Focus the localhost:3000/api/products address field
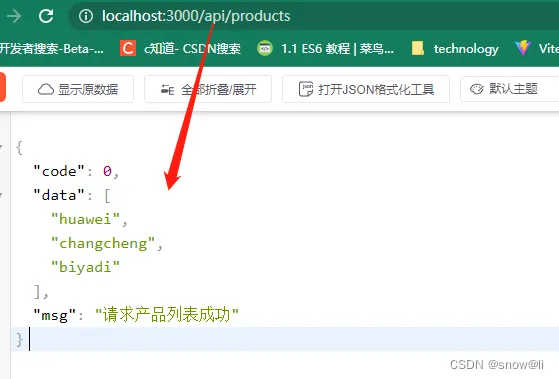This screenshot has width=559, height=379. click(314, 16)
